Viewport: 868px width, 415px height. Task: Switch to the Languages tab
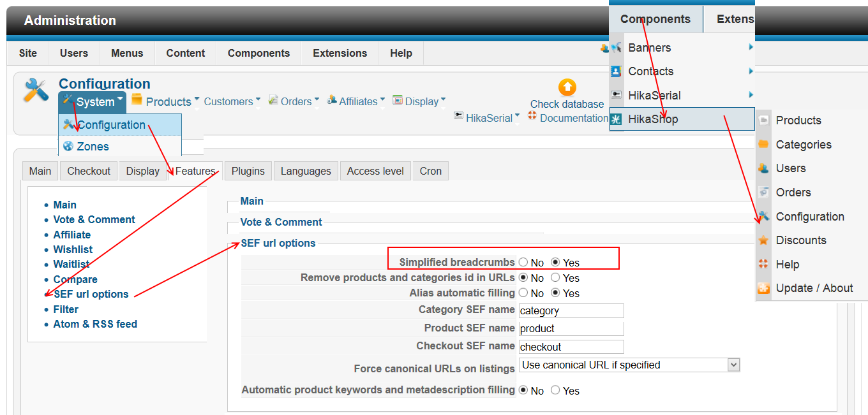306,171
